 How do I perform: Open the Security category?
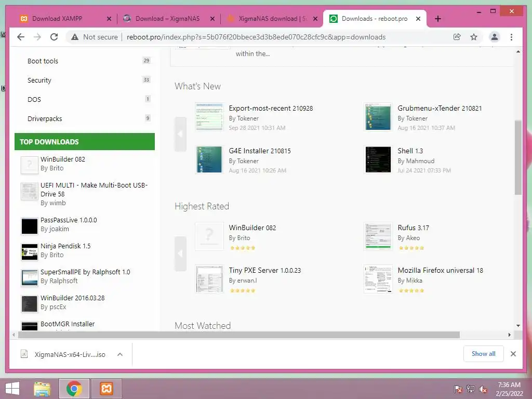point(39,81)
